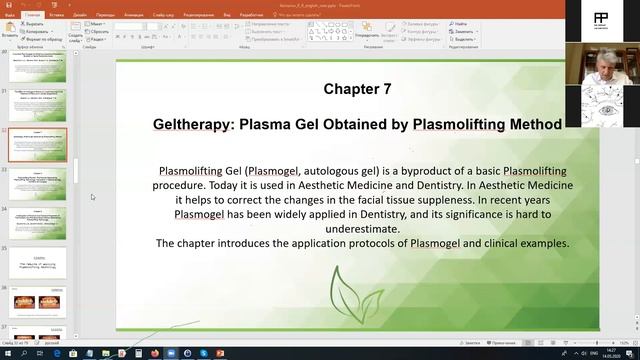This screenshot has width=640, height=360.
Task: Click the Tell me what to do search box
Action: coord(297,15)
